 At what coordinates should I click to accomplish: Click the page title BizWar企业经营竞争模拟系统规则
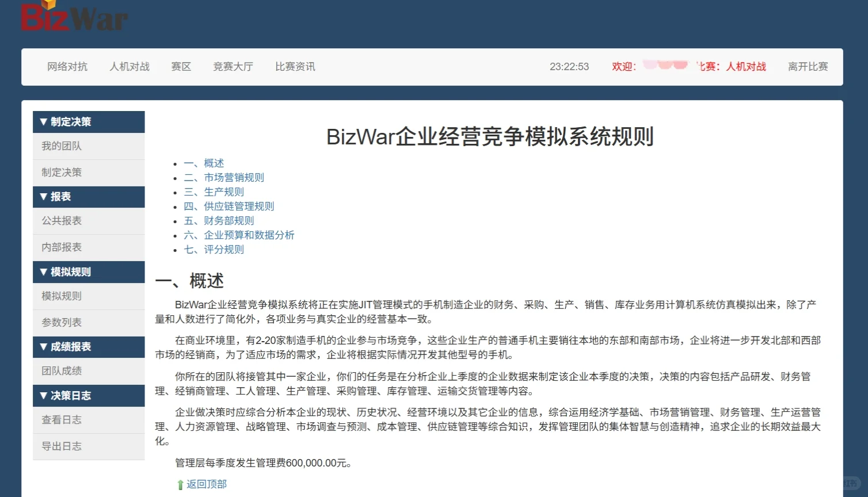tap(490, 137)
